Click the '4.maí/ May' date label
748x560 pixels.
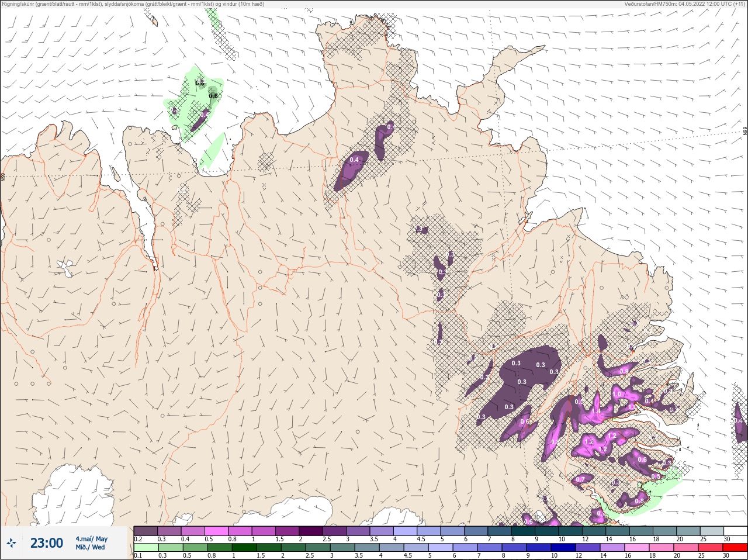click(92, 539)
